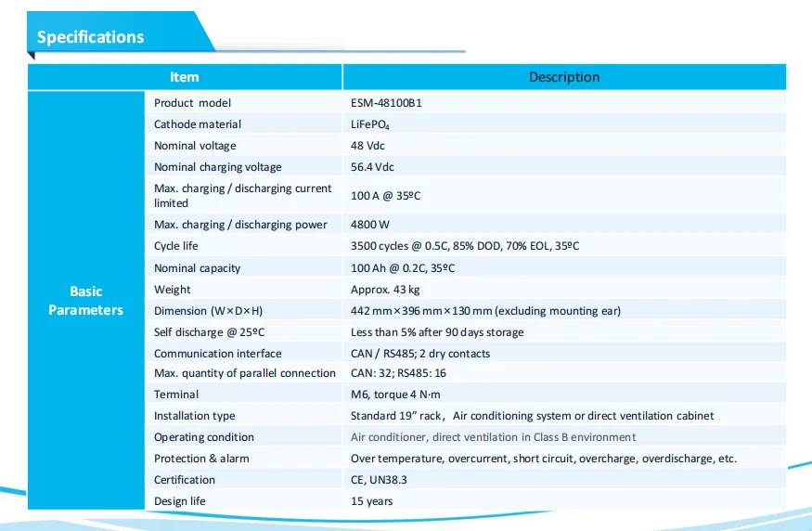This screenshot has height=531, width=812.
Task: Click the Installation type row label
Action: tap(194, 416)
